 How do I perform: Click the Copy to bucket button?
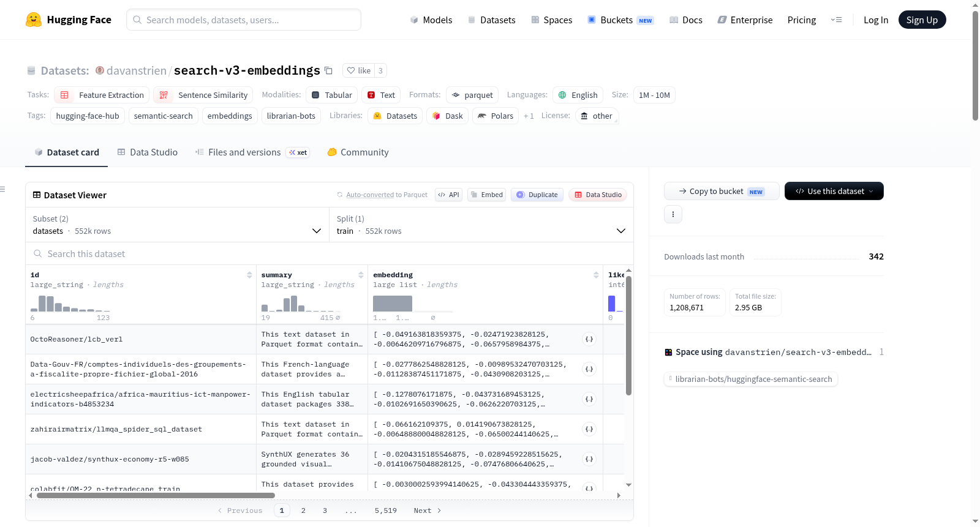(722, 191)
